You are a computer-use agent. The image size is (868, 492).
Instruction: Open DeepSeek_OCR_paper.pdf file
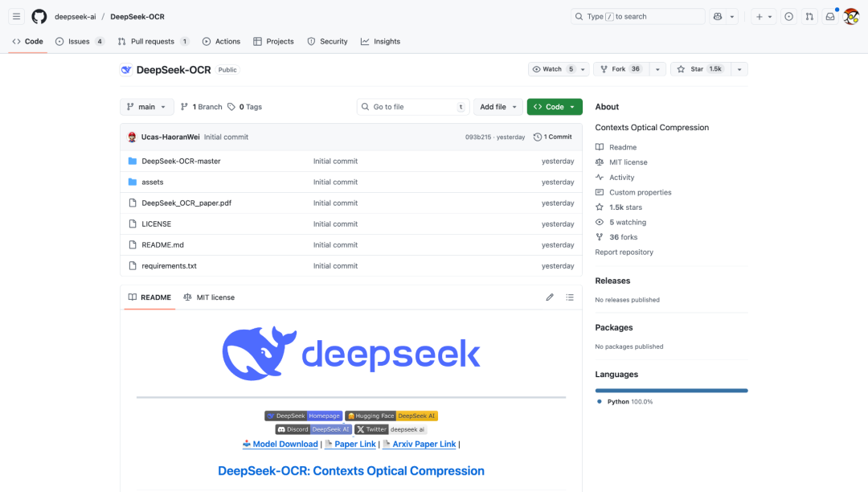coord(186,203)
